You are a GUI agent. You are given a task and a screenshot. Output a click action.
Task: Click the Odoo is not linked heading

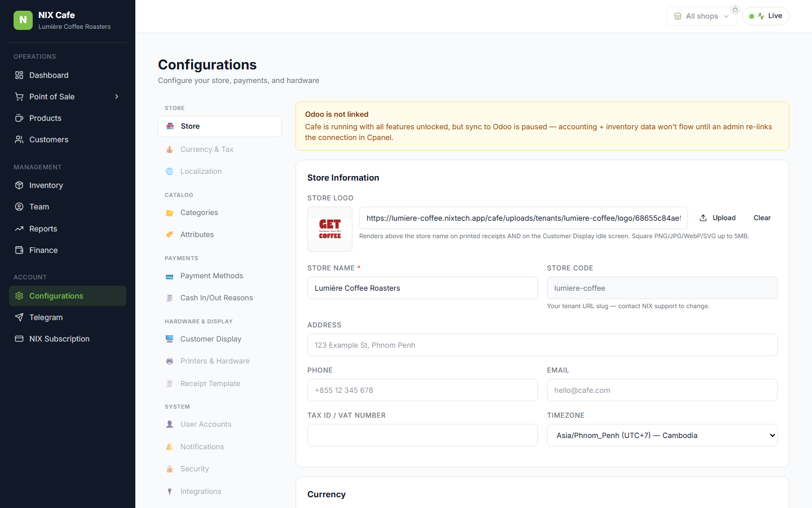point(337,114)
